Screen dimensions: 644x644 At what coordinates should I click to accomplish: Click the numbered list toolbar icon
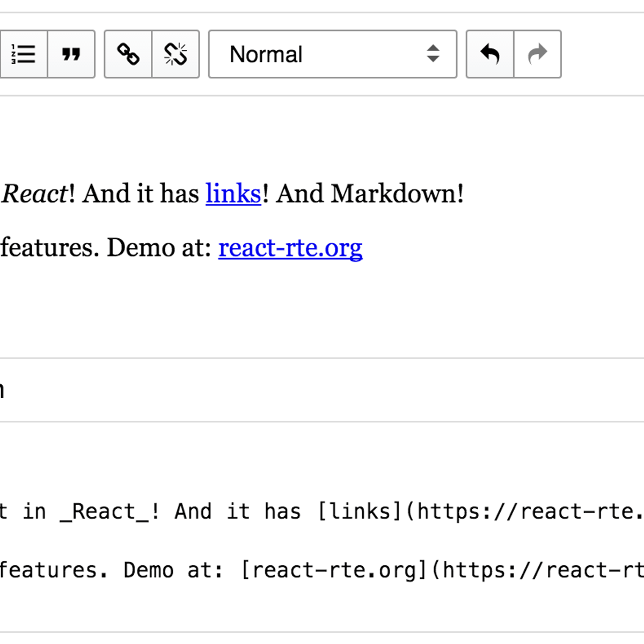pyautogui.click(x=24, y=54)
